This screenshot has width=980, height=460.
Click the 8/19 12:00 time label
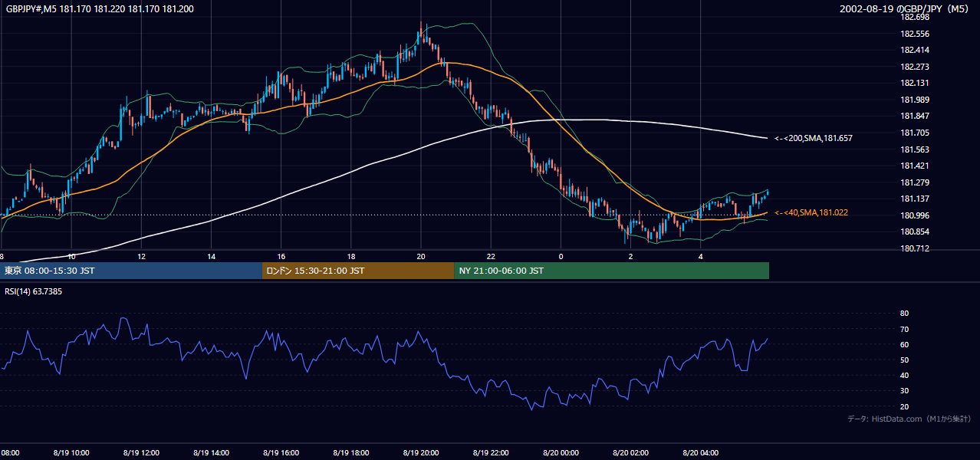[x=141, y=453]
